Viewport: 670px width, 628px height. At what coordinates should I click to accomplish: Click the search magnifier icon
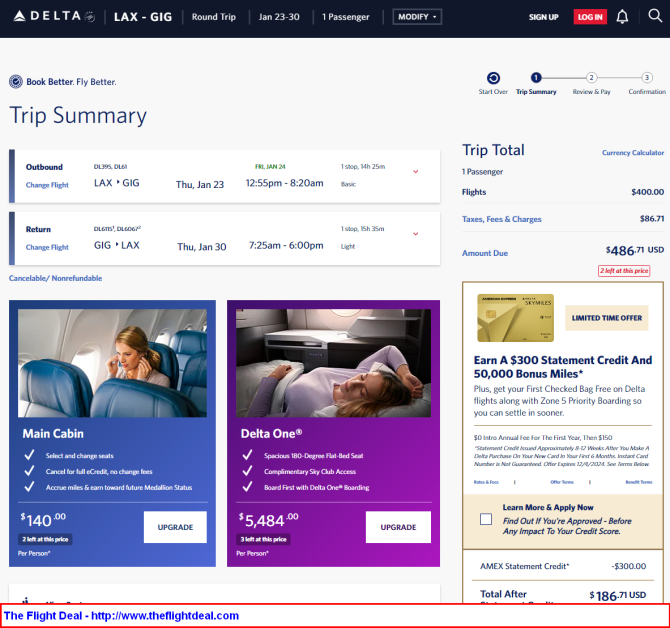click(x=654, y=17)
